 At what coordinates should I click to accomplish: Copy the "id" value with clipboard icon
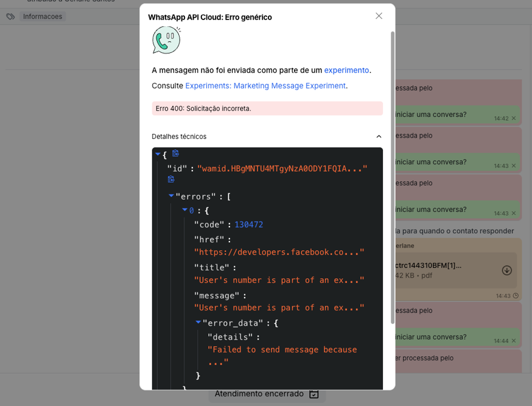click(x=171, y=180)
